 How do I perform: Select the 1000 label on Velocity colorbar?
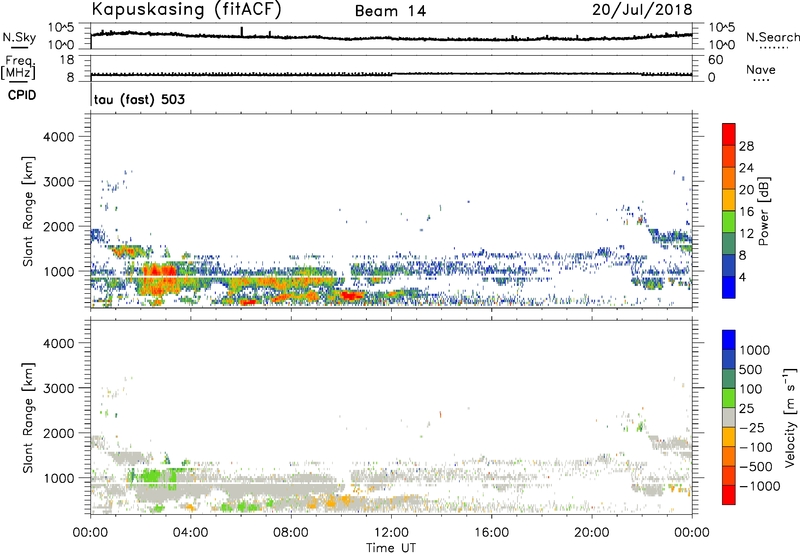point(755,350)
